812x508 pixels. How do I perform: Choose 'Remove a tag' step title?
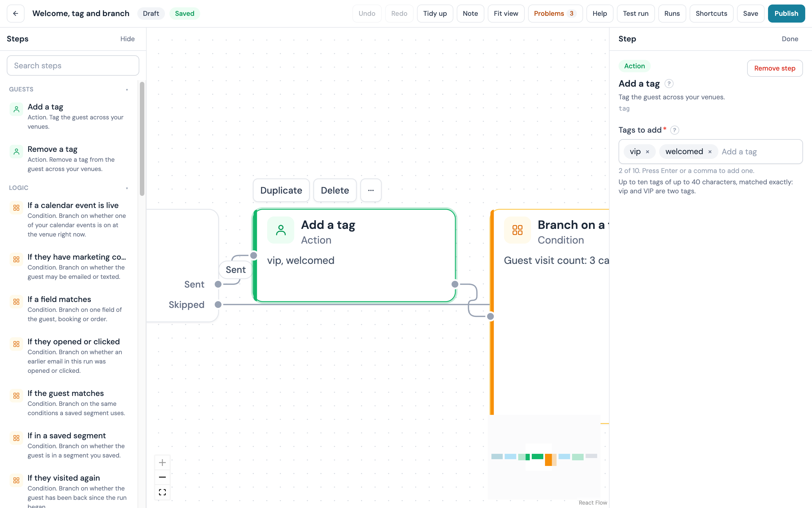pyautogui.click(x=52, y=149)
